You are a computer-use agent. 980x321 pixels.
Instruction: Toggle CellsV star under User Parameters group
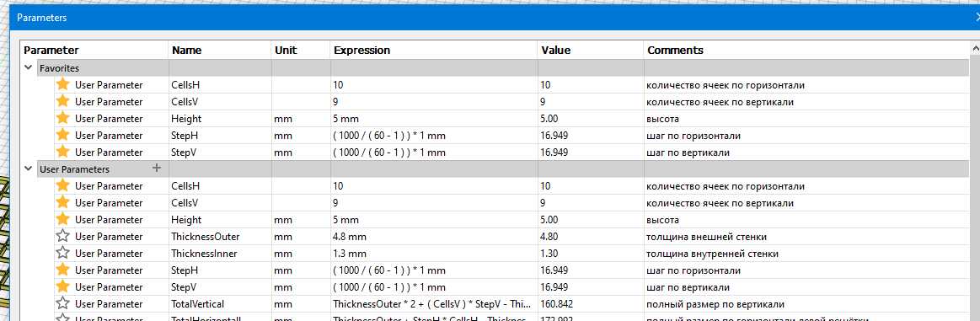point(62,203)
